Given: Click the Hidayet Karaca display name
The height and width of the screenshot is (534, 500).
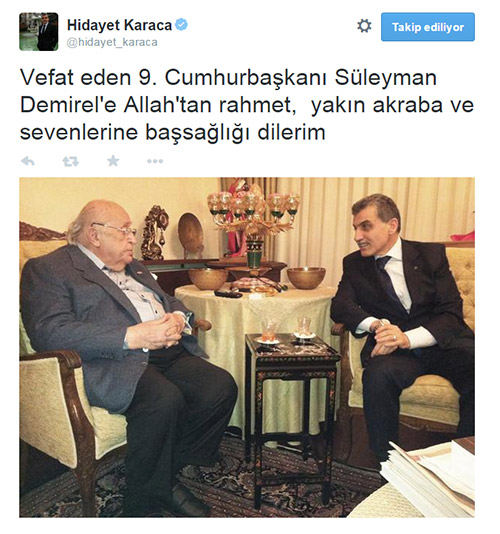Looking at the screenshot, I should 119,26.
